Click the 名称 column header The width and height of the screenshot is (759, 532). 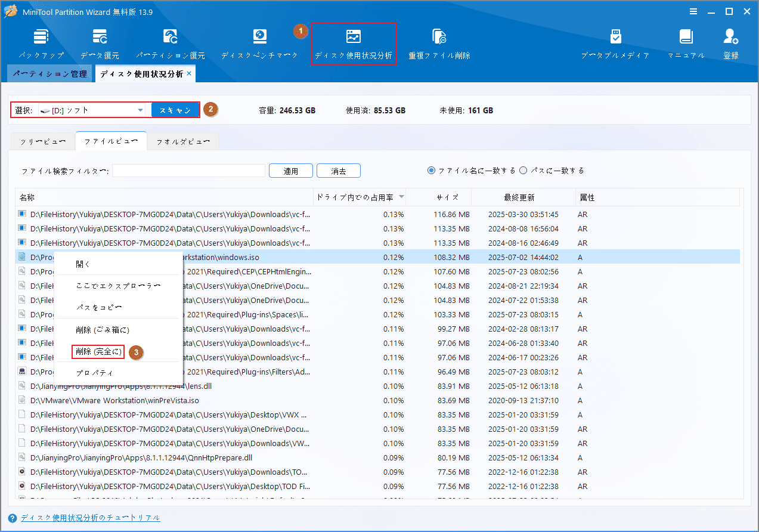[x=164, y=197]
